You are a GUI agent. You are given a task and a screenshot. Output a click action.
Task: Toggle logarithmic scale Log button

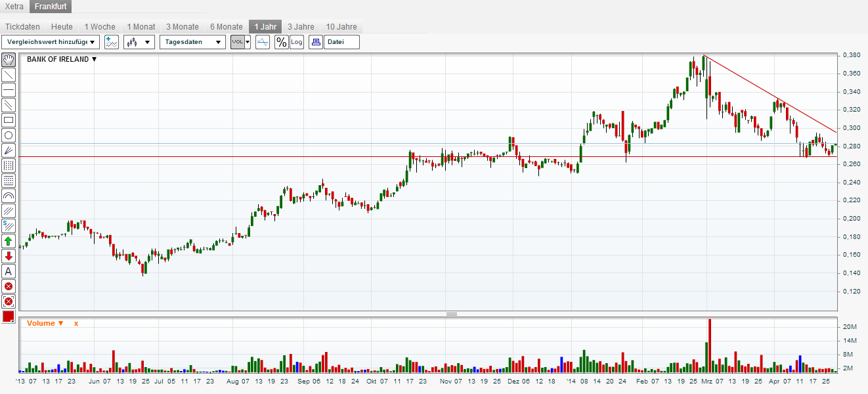point(297,42)
